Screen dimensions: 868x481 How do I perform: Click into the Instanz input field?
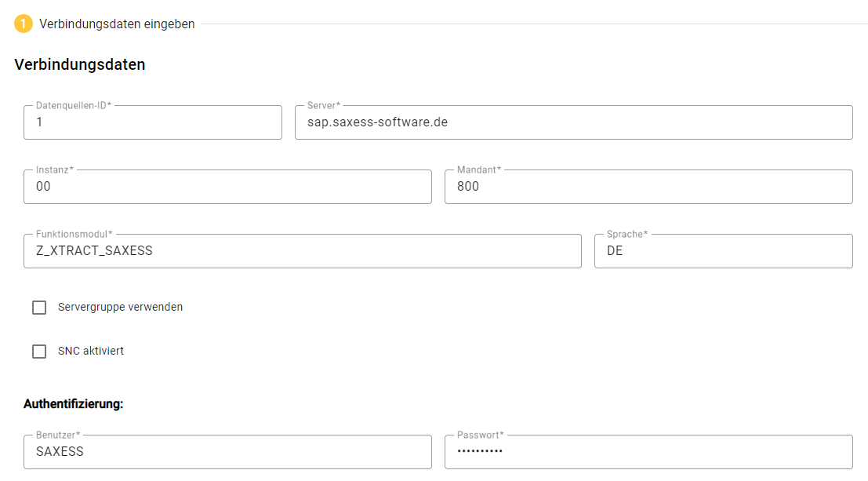tap(227, 188)
